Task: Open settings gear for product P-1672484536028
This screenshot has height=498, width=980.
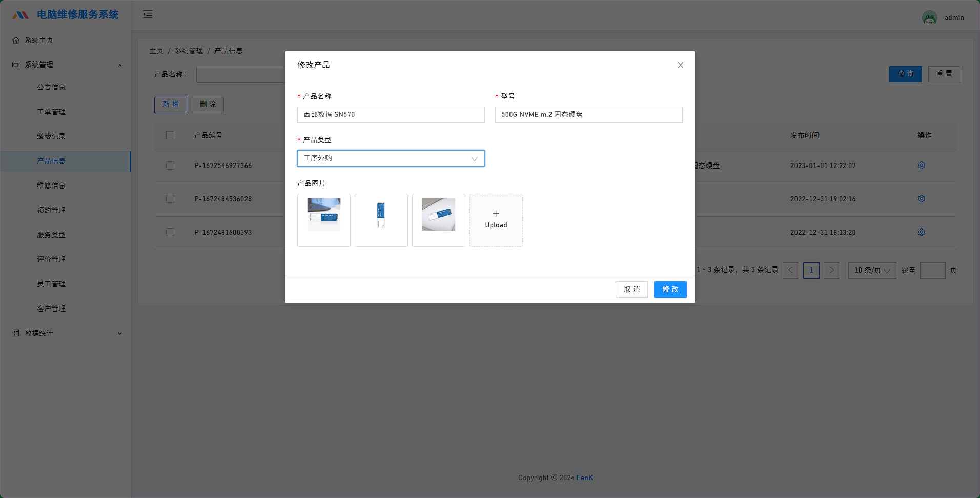Action: [x=921, y=199]
